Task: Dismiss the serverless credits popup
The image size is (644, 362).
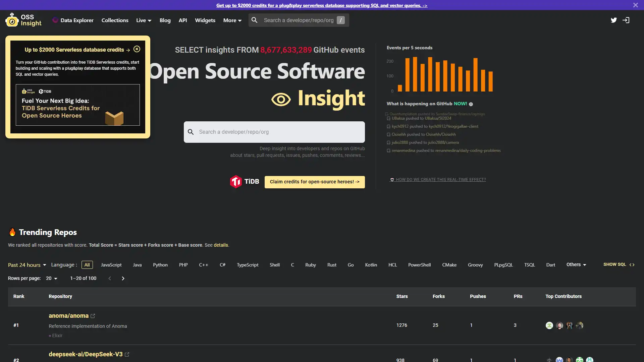Action: [x=137, y=49]
